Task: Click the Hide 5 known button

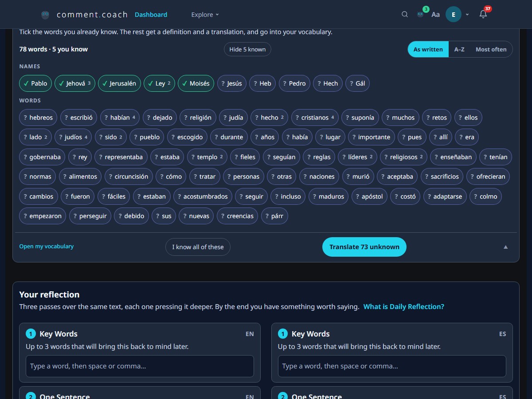Action: click(247, 49)
